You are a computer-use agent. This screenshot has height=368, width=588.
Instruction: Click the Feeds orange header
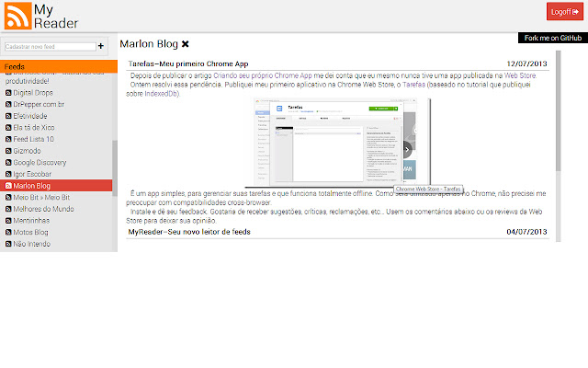coord(59,66)
